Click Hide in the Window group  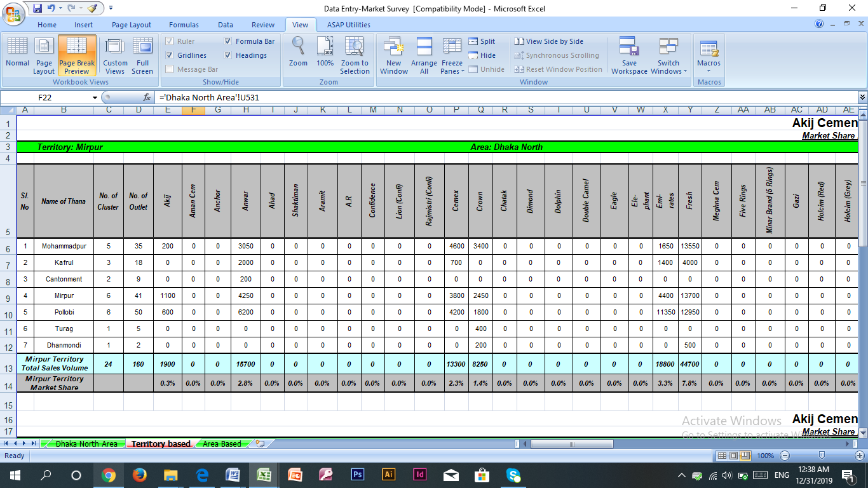coord(482,55)
